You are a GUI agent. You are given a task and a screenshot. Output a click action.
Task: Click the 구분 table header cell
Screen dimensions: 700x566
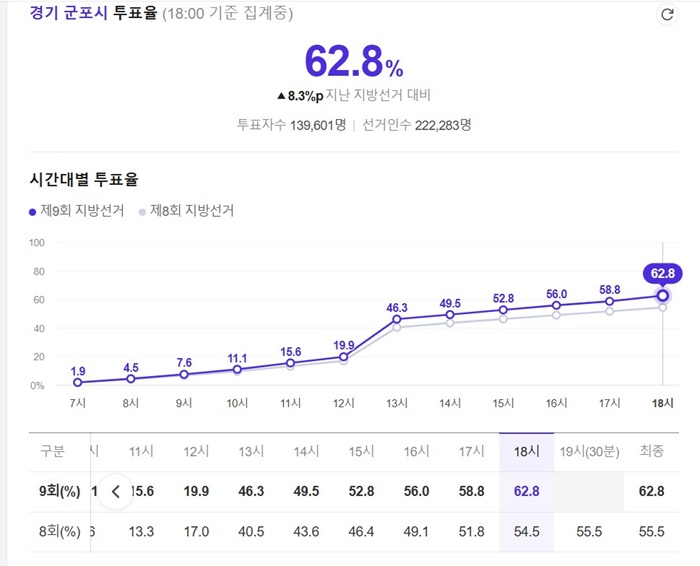[x=52, y=451]
